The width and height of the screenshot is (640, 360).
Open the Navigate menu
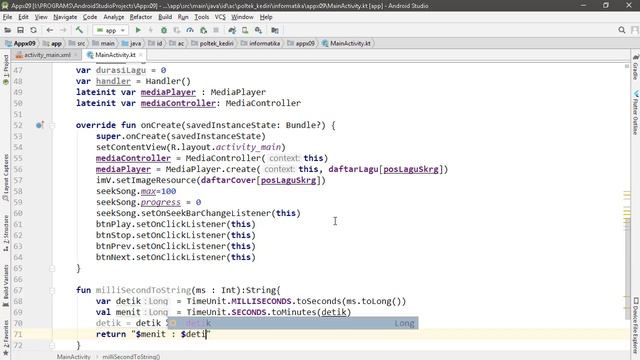(65, 17)
